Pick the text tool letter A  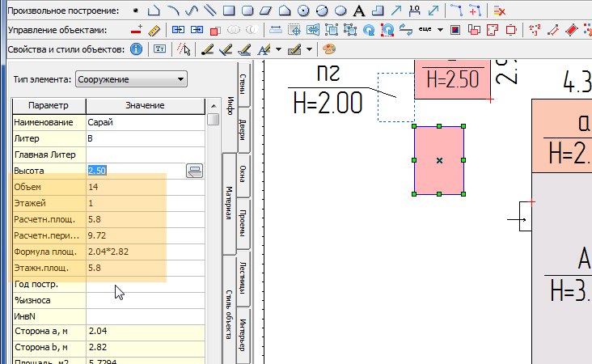(x=359, y=11)
